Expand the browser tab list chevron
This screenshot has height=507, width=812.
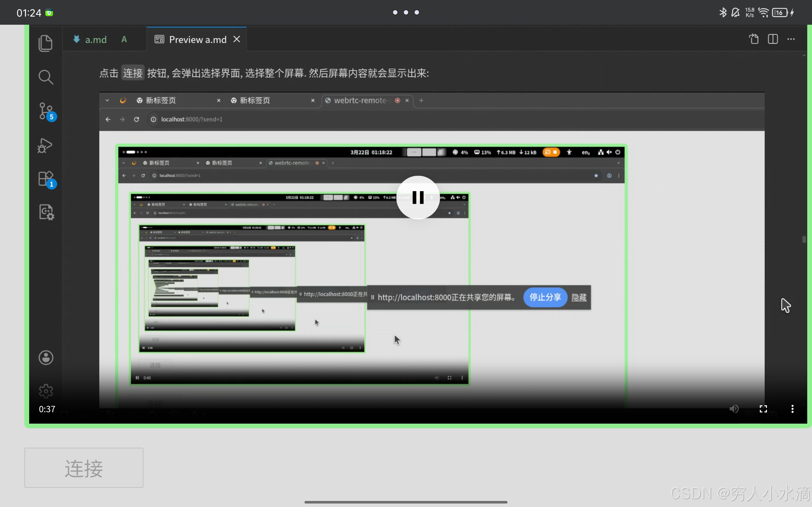[107, 100]
